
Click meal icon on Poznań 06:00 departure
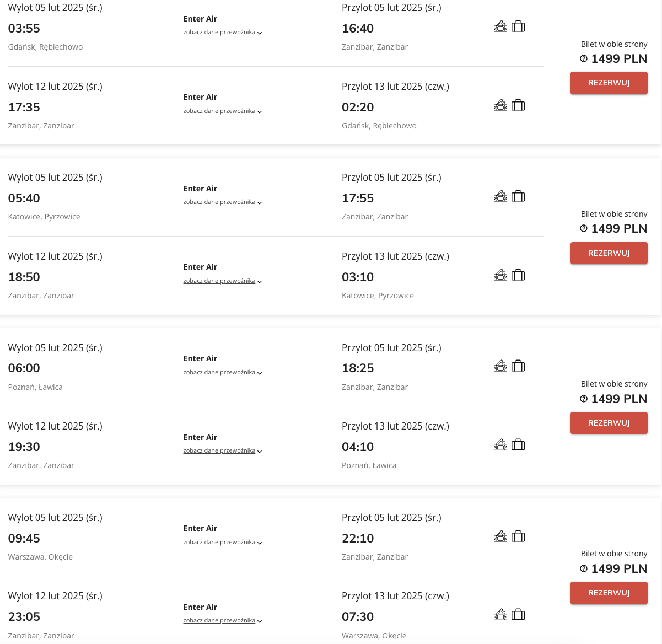tap(500, 366)
